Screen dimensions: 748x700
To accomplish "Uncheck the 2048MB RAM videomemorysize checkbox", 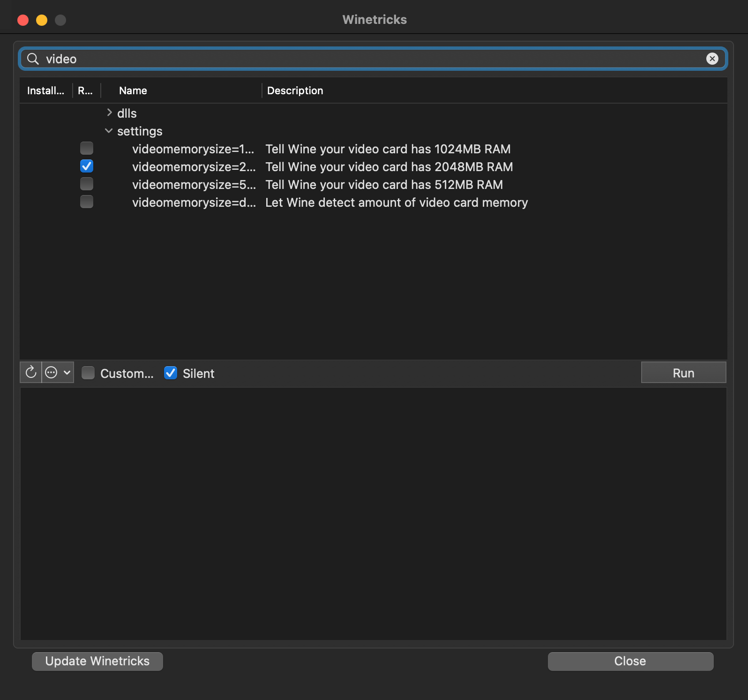I will point(87,166).
